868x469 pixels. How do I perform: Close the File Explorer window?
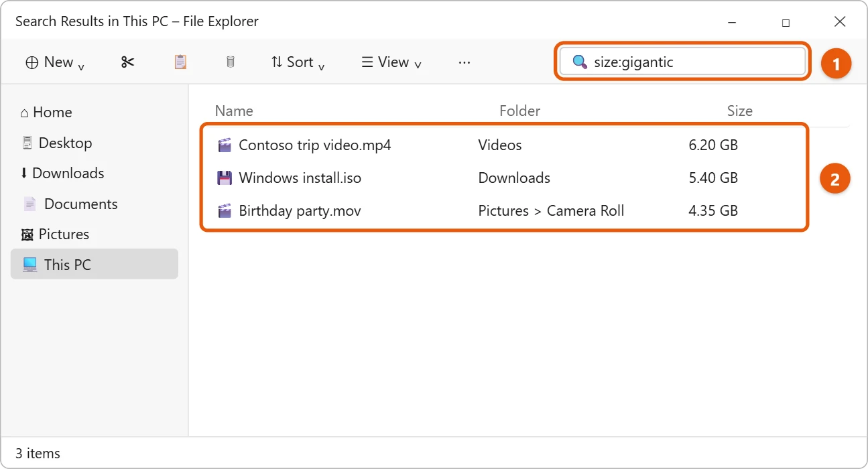click(x=840, y=22)
